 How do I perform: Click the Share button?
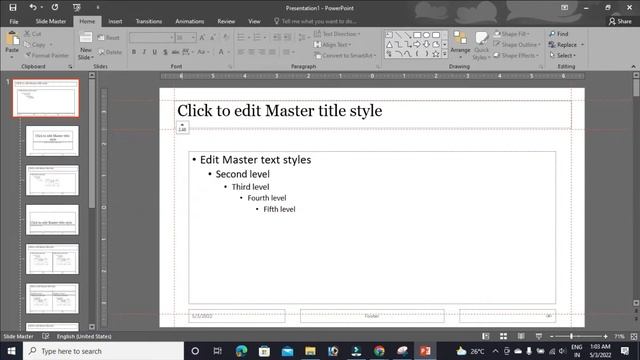[620, 21]
